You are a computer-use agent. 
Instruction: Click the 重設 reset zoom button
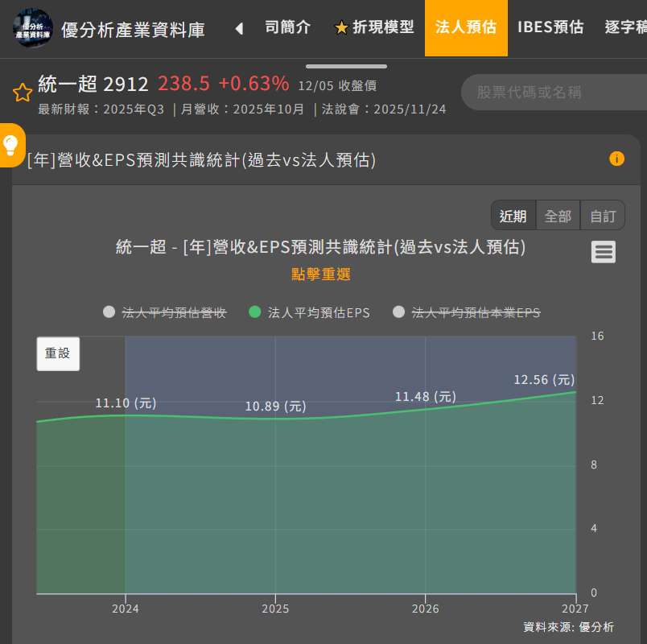click(x=58, y=353)
